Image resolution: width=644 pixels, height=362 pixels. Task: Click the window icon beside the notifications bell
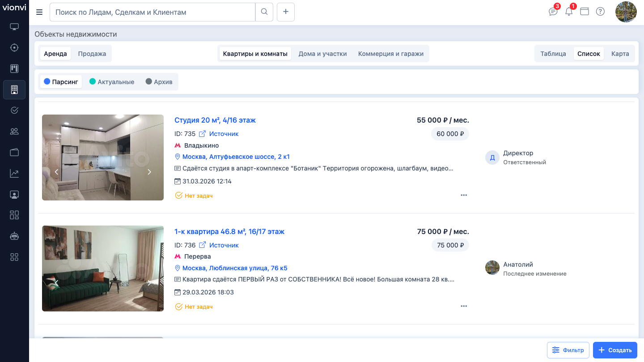point(585,12)
